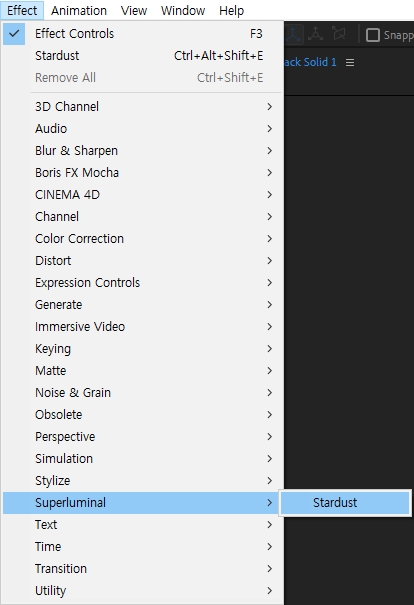Select the local axis mode icon

(294, 34)
